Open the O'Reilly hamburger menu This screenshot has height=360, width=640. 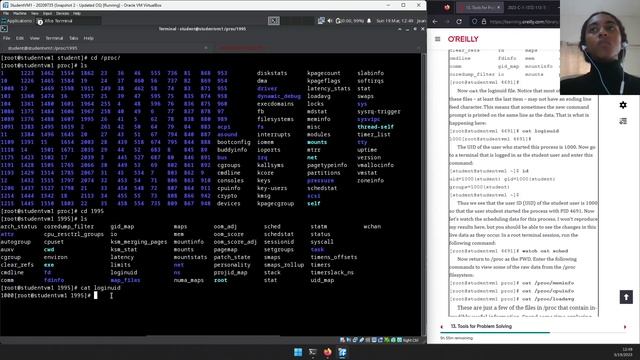click(x=438, y=39)
